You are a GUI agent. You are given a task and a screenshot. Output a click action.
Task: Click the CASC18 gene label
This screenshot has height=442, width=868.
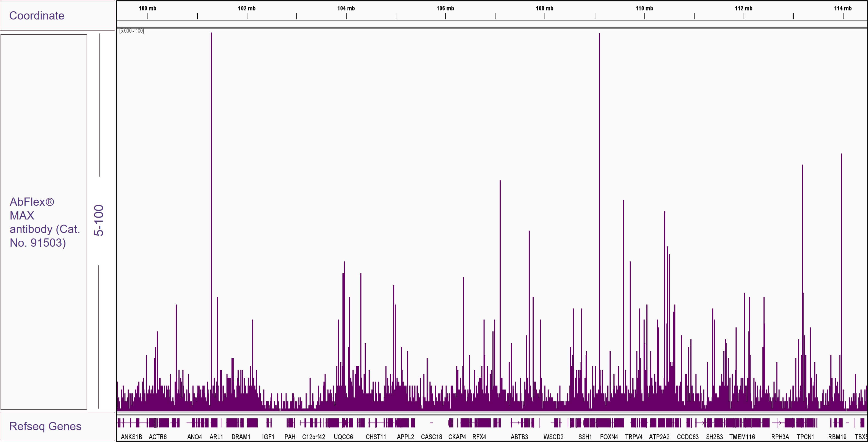pos(432,437)
